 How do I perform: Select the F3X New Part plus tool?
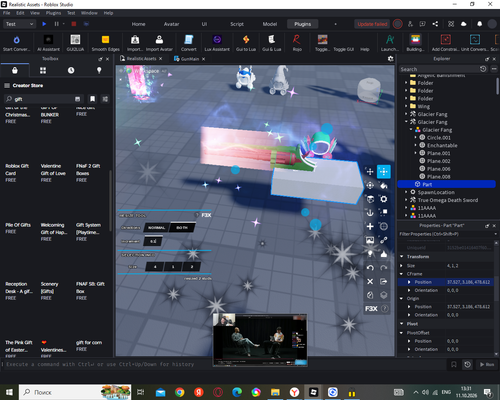(x=370, y=226)
